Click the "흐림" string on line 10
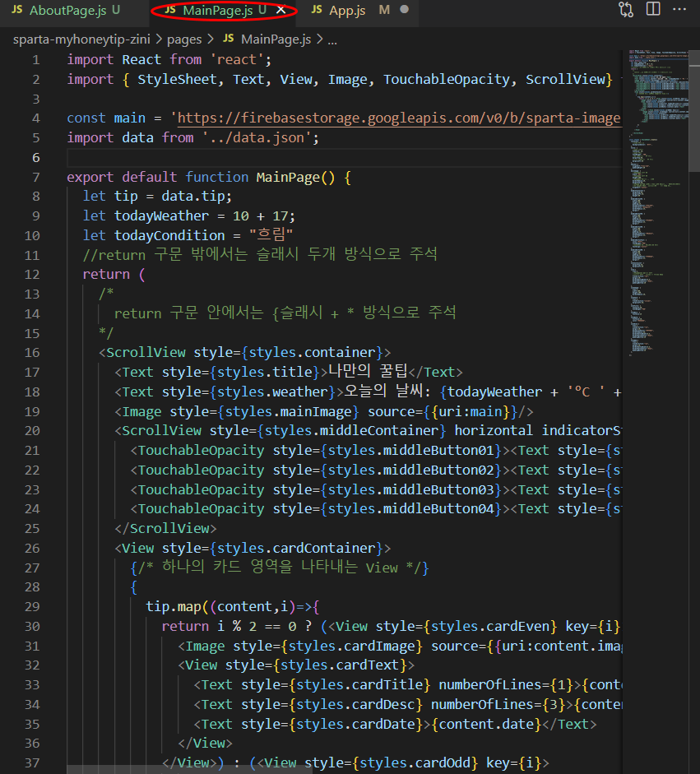This screenshot has width=700, height=774. pos(271,235)
